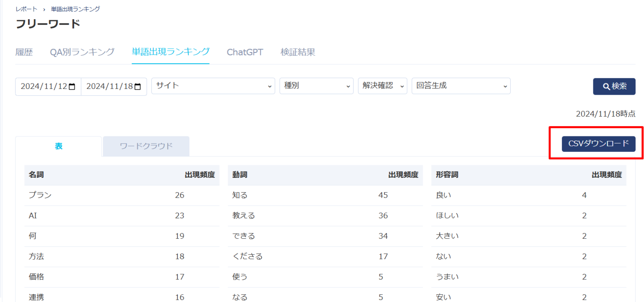
Task: Open the 検証結果 tab
Action: 298,52
